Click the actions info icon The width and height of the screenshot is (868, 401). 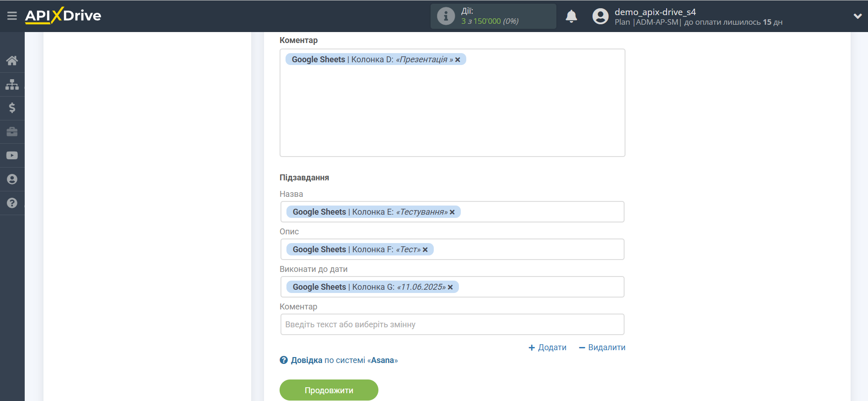pyautogui.click(x=446, y=16)
